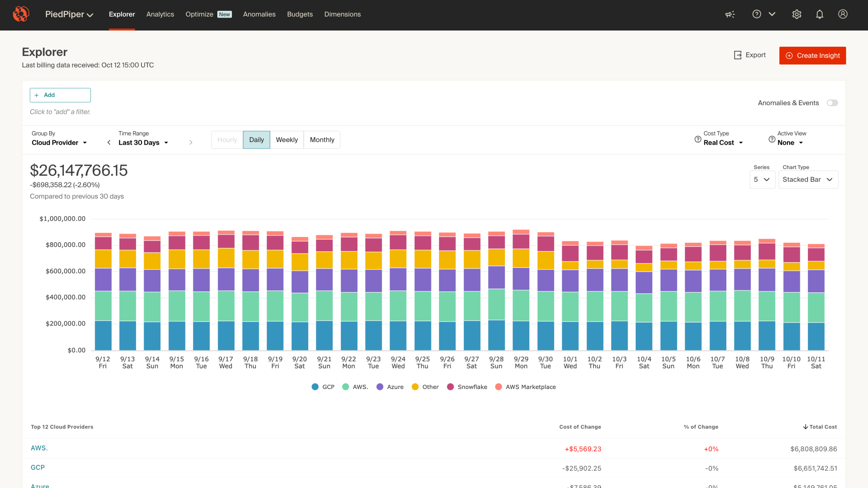Click the Create Insight button
868x488 pixels.
point(812,56)
